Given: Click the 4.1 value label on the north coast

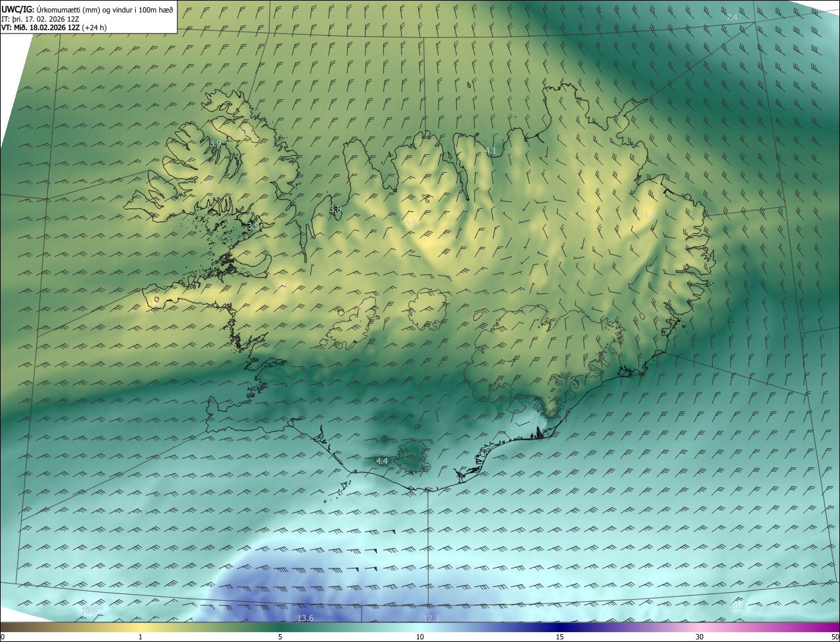Looking at the screenshot, I should pyautogui.click(x=491, y=151).
